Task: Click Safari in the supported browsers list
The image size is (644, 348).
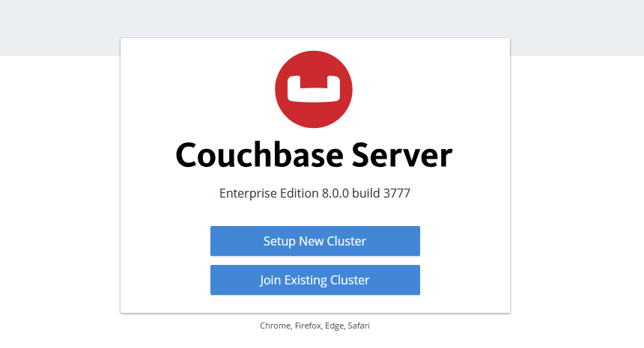Action: [359, 326]
